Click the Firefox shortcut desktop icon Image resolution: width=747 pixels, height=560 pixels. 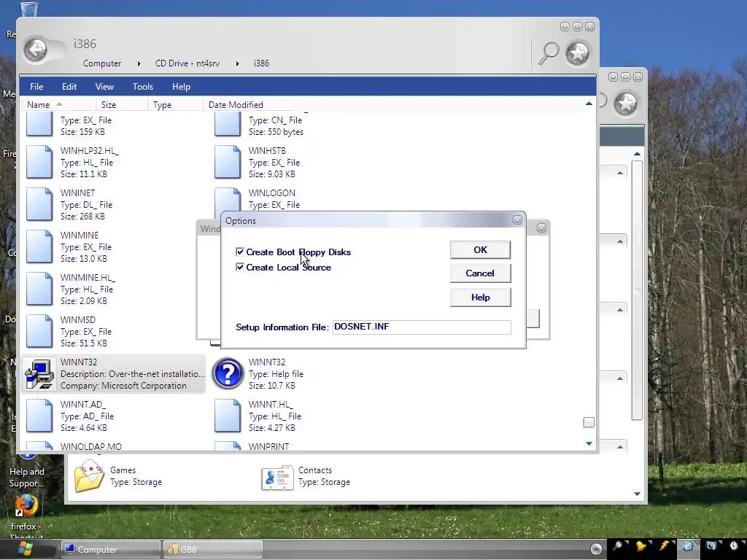(x=26, y=506)
